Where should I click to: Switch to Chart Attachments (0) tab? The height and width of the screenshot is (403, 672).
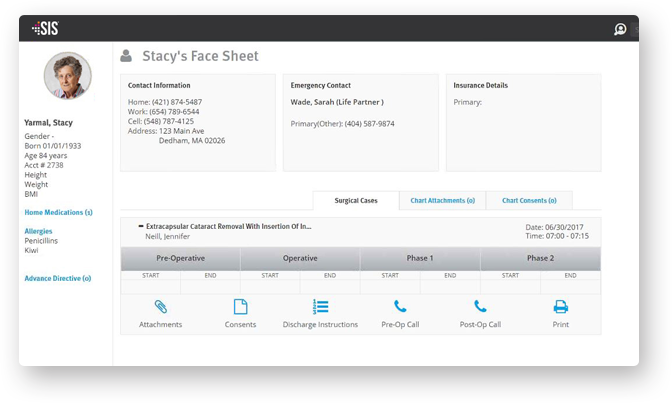pyautogui.click(x=443, y=201)
